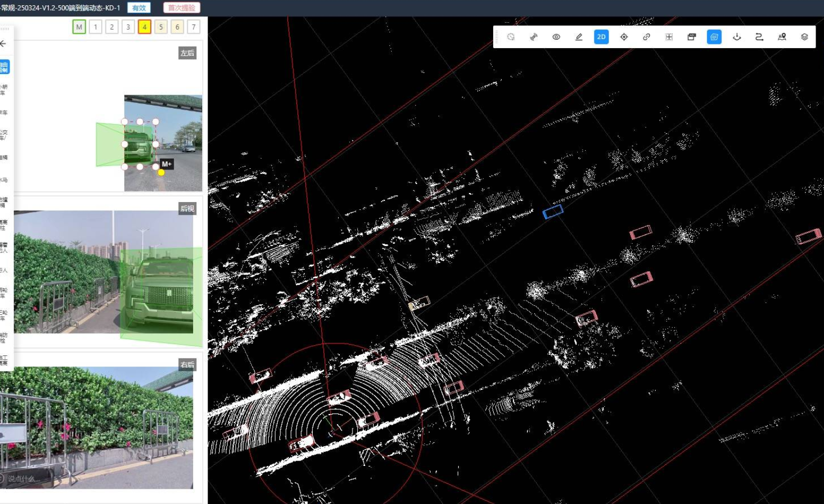
Task: Select frame 5
Action: click(x=161, y=27)
